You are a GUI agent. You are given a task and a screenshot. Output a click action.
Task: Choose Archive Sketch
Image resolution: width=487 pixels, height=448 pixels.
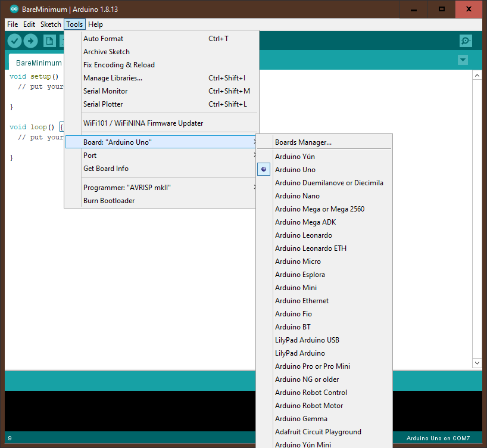(161, 52)
